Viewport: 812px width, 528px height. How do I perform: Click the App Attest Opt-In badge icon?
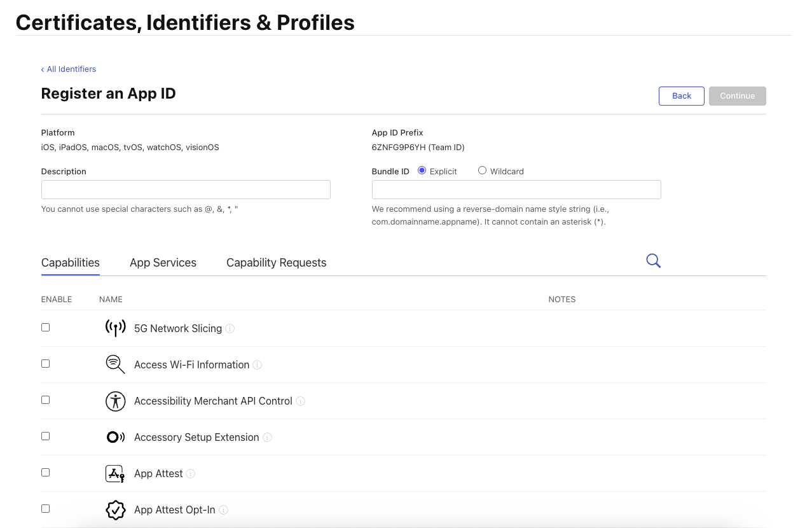click(x=115, y=510)
